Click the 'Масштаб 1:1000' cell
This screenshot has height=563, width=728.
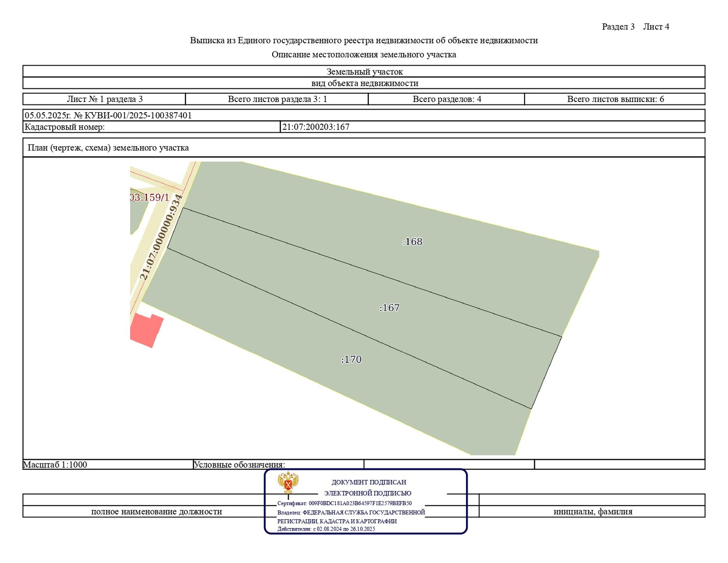(x=108, y=464)
